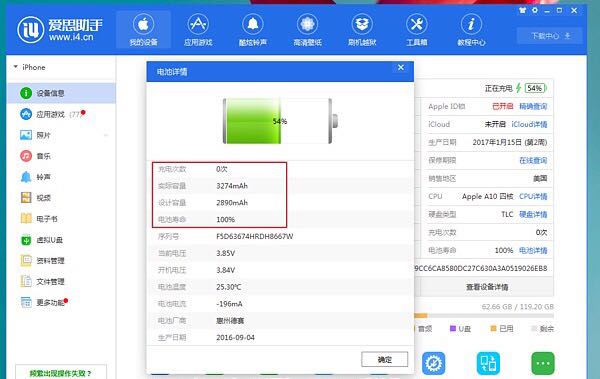Open the 刷机越狱 tab

[362, 30]
